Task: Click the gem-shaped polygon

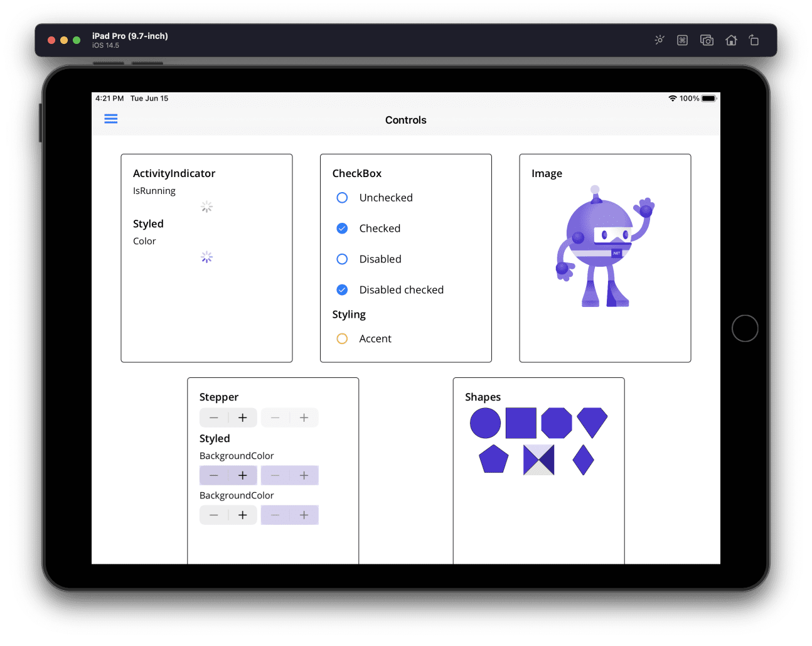Action: coord(592,422)
